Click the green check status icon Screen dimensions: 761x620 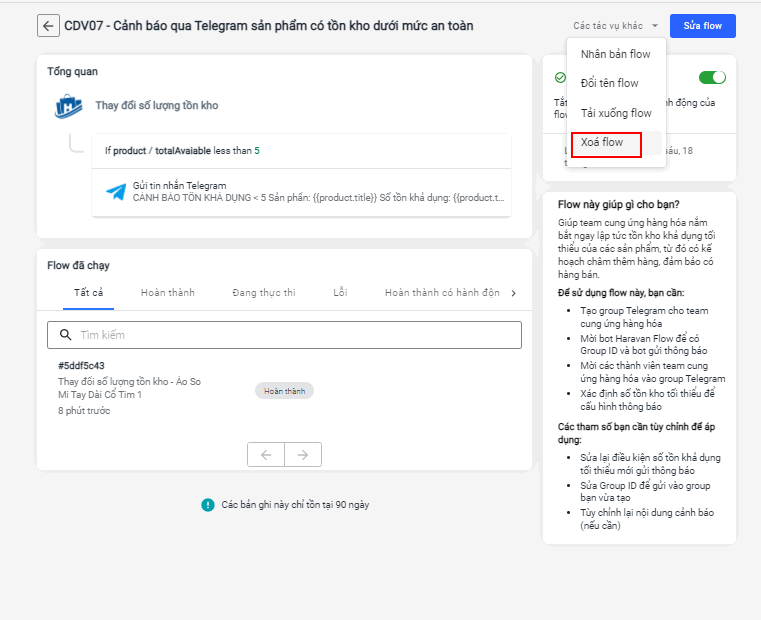click(560, 78)
